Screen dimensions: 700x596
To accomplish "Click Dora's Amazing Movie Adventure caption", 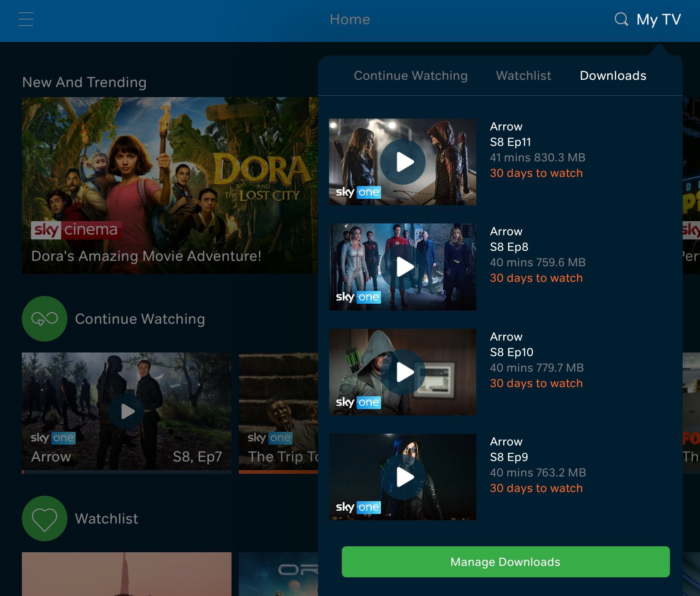I will tap(146, 256).
